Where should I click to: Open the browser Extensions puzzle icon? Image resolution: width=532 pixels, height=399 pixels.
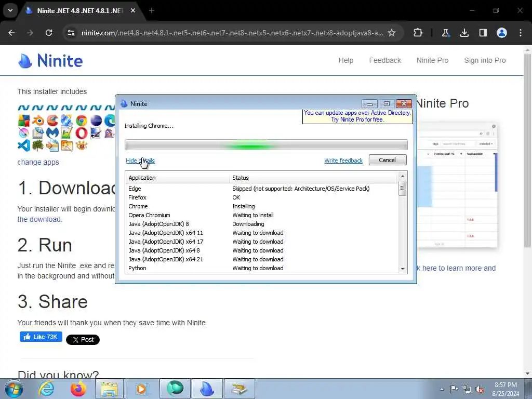(418, 33)
